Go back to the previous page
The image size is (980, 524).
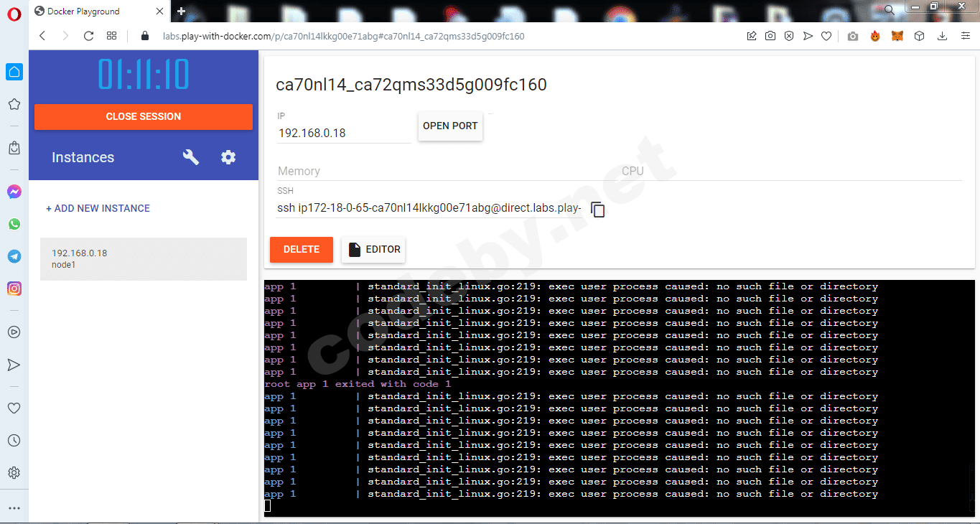coord(42,36)
